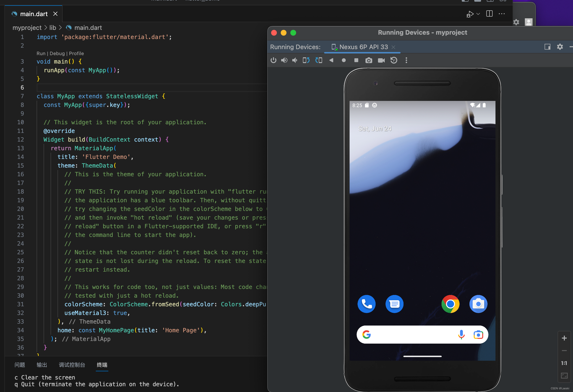Rotate the emulator right
This screenshot has height=392, width=573.
(319, 60)
